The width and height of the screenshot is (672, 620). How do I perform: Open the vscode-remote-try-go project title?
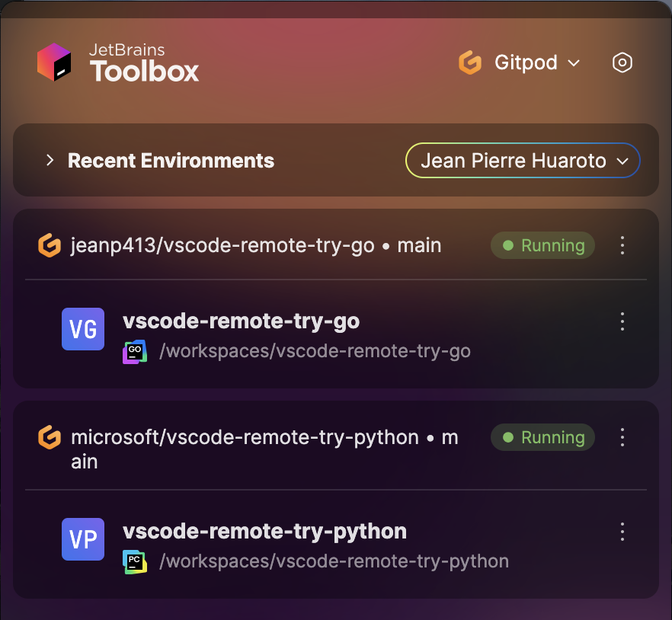241,321
